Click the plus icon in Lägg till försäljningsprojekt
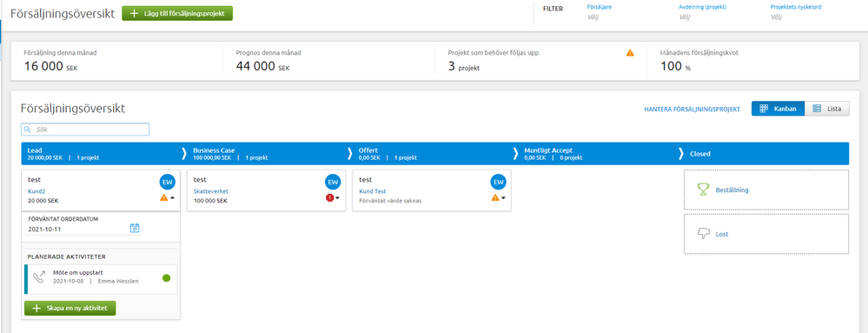 click(x=134, y=13)
